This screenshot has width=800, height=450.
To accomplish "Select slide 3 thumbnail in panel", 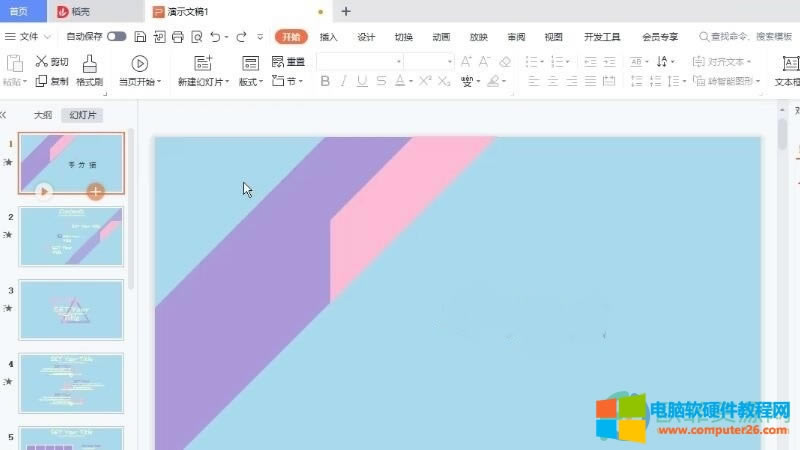I will (71, 309).
